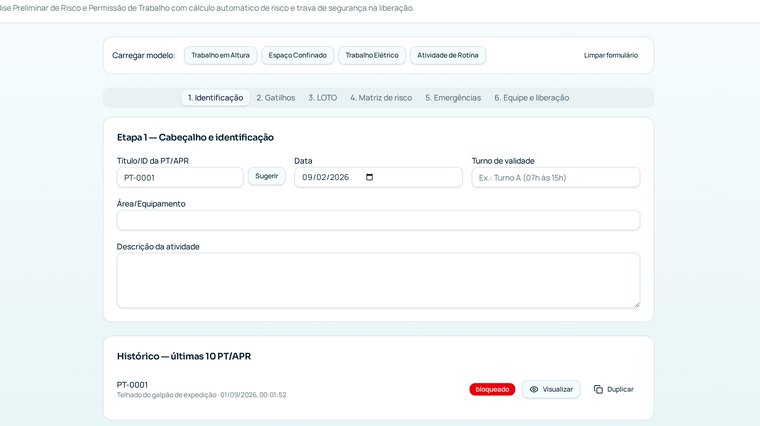Viewport: 760px width, 426px height.
Task: Select the 1. Identificação tab
Action: (216, 97)
